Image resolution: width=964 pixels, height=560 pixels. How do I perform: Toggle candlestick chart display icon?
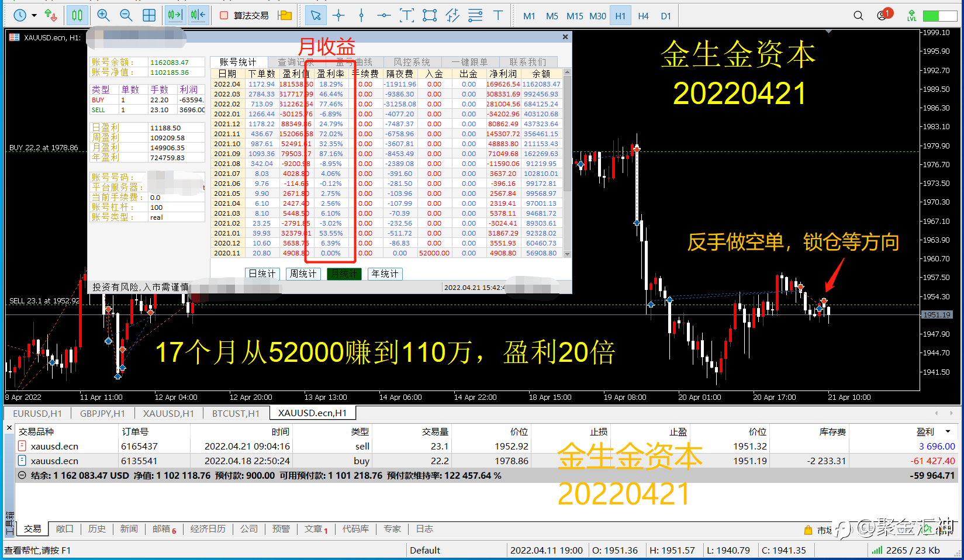coord(77,16)
